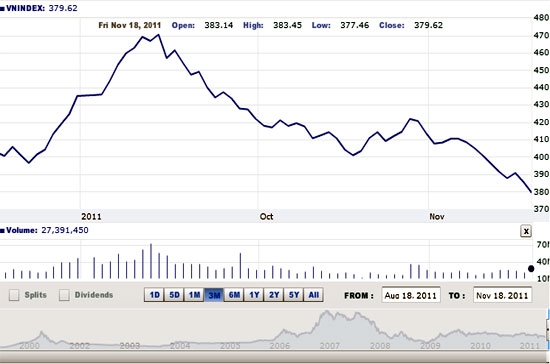Viewport: 550px width, 364px height.
Task: Select the All time range
Action: (314, 295)
